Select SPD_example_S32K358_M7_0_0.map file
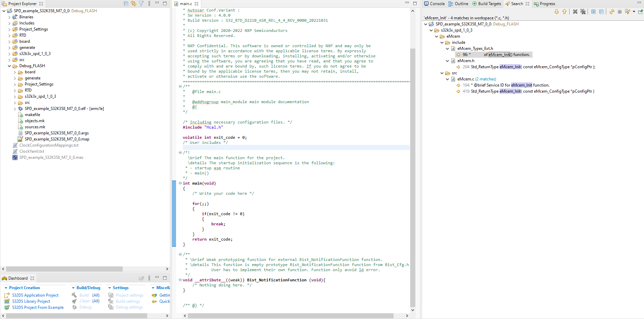 (x=57, y=139)
